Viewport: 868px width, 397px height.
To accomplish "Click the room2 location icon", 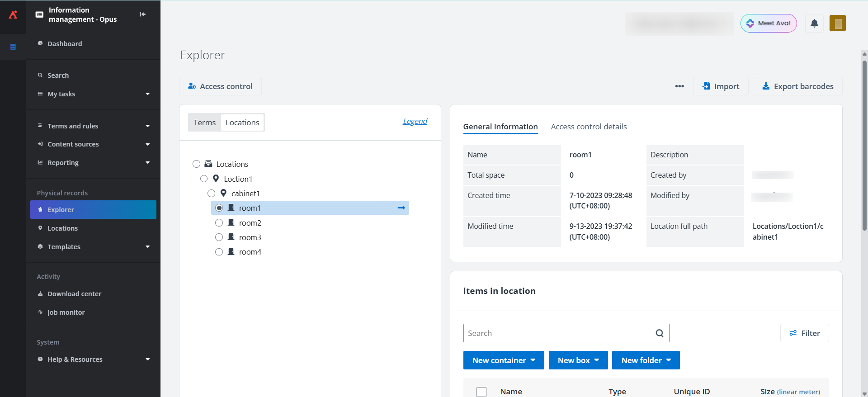I will pos(231,222).
